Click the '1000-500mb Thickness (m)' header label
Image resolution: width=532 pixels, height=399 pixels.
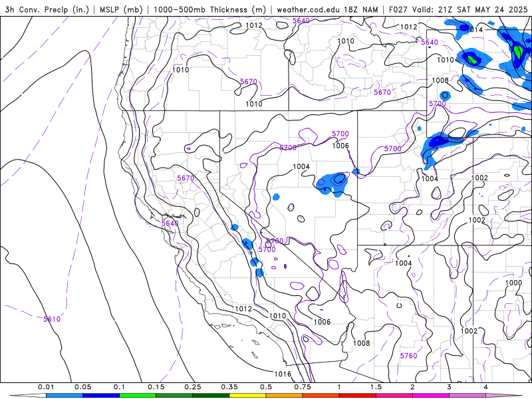209,9
